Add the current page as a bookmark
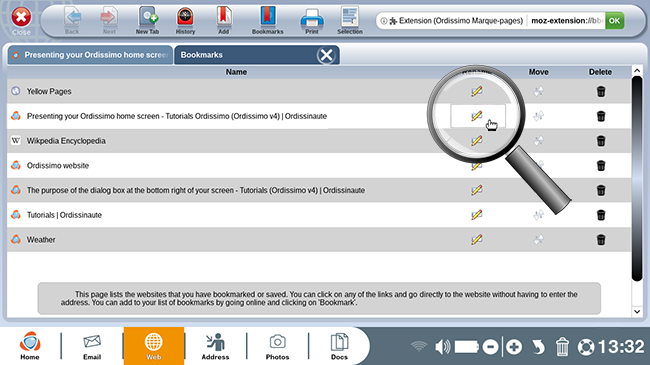650x365 pixels. coord(223,20)
